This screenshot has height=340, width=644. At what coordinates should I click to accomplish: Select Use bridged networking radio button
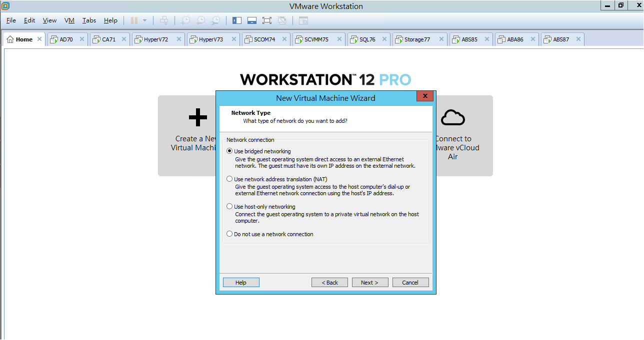[x=229, y=151]
